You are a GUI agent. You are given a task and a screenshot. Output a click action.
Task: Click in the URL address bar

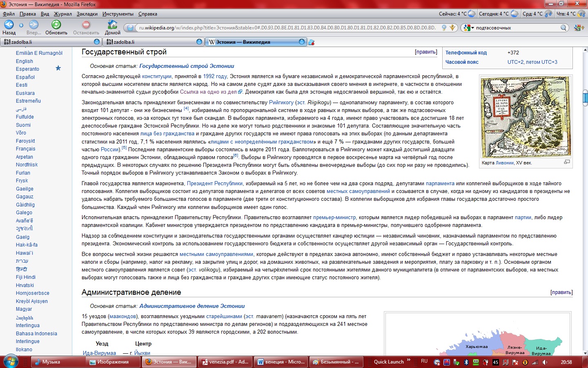tap(286, 28)
